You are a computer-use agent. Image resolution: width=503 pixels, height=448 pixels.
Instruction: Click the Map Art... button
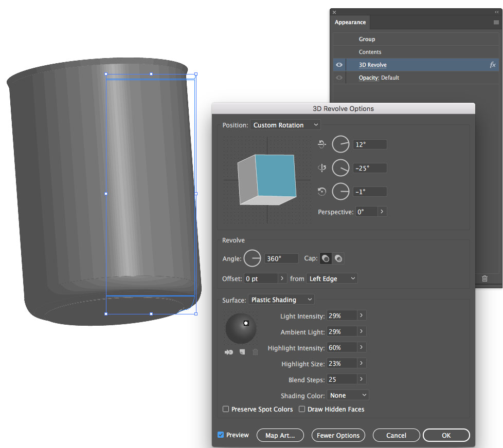point(280,435)
